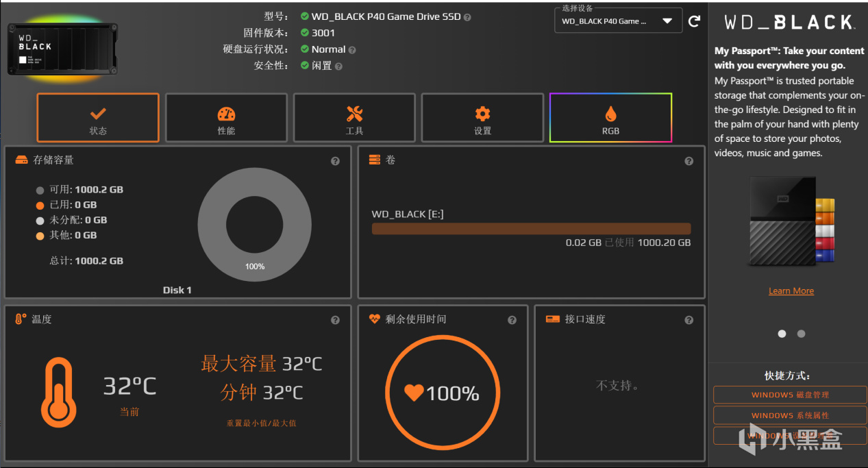
Task: Select the first promo carousel dot
Action: [x=782, y=334]
